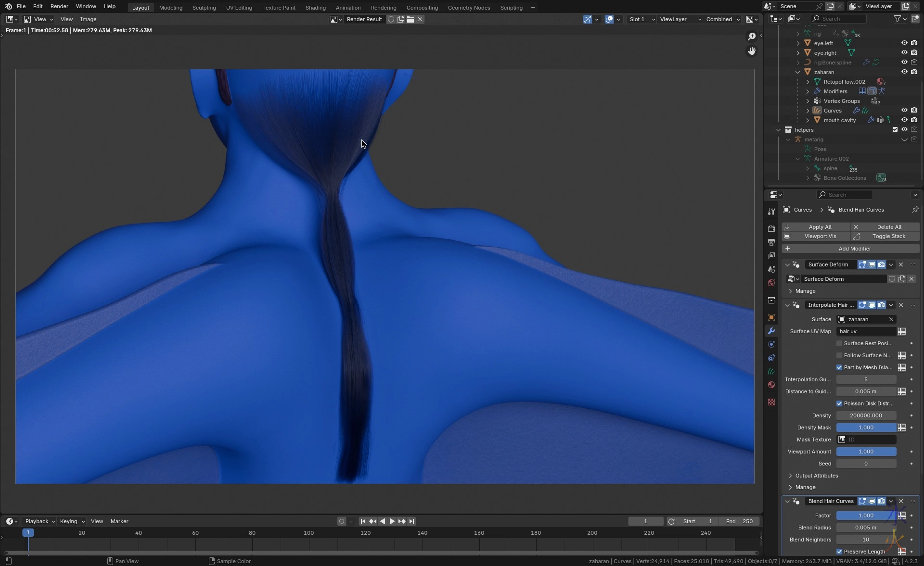The image size is (924, 566).
Task: Uncheck the Poisson Disk Distribution checkbox
Action: (x=839, y=403)
